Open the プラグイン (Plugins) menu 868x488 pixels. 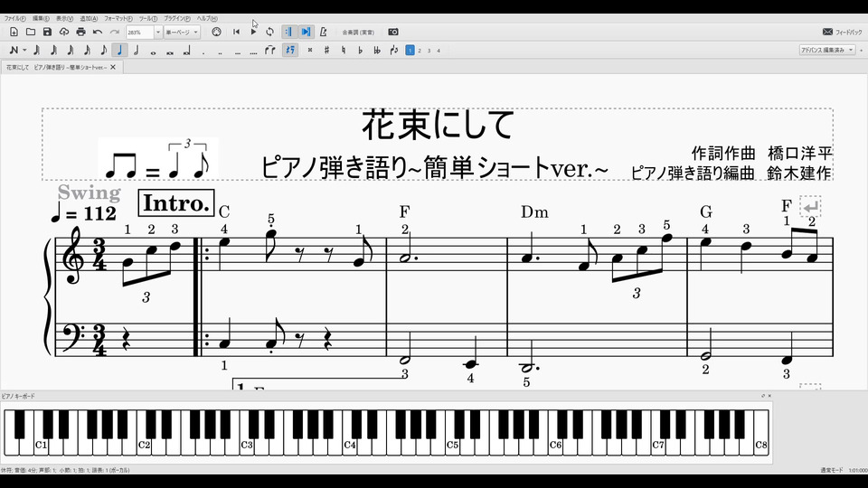coord(176,18)
